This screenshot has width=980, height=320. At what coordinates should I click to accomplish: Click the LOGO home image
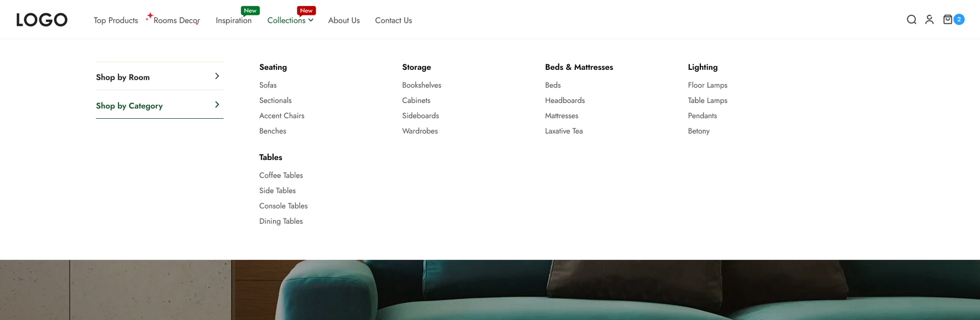click(x=42, y=20)
